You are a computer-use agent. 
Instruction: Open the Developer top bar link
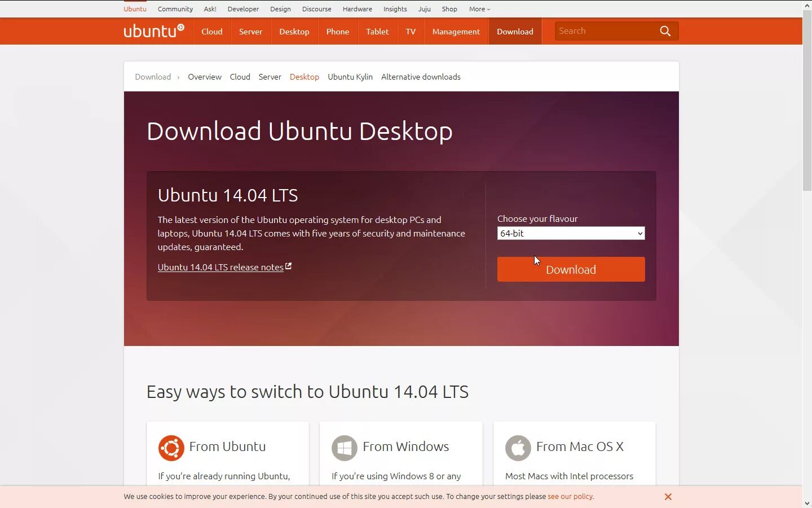tap(243, 9)
